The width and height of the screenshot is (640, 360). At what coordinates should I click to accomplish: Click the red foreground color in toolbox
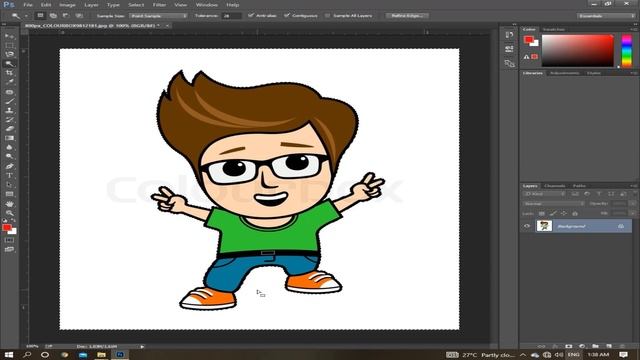(x=7, y=228)
